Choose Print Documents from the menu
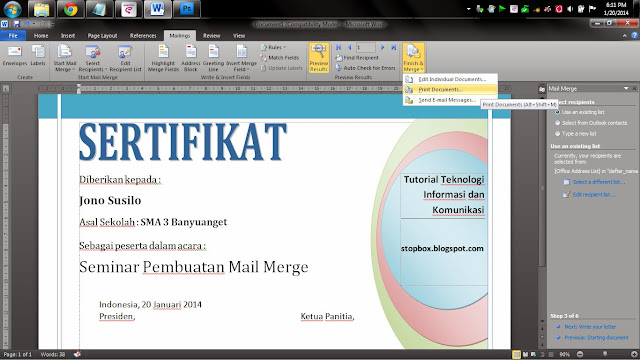640x360 pixels. coord(450,89)
